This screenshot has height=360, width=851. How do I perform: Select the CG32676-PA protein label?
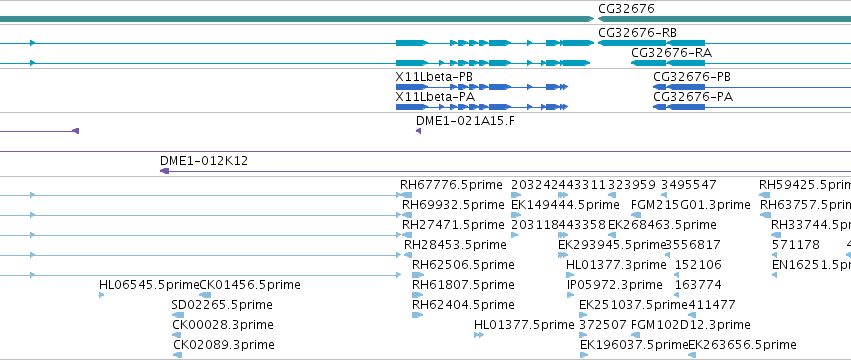pyautogui.click(x=693, y=97)
